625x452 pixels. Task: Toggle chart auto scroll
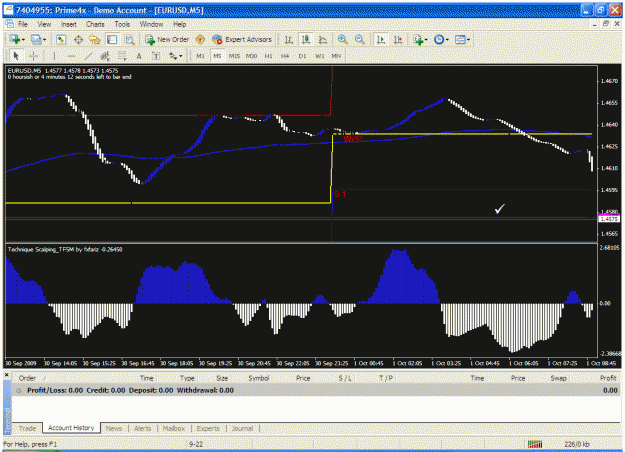[381, 39]
